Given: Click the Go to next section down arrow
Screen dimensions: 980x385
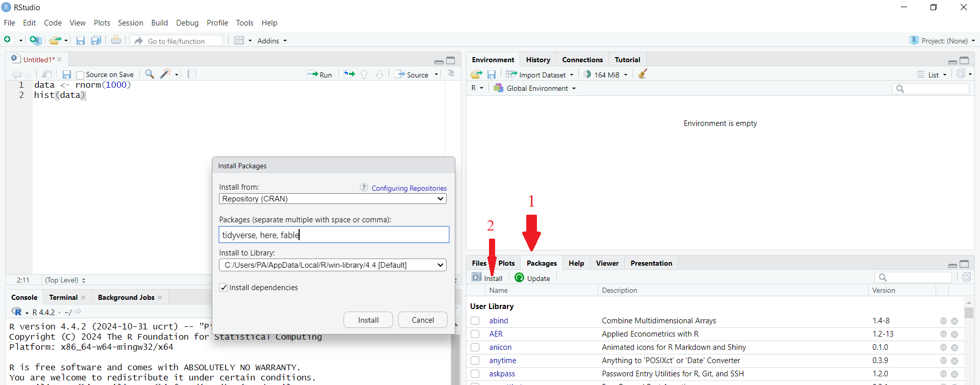Looking at the screenshot, I should 380,74.
